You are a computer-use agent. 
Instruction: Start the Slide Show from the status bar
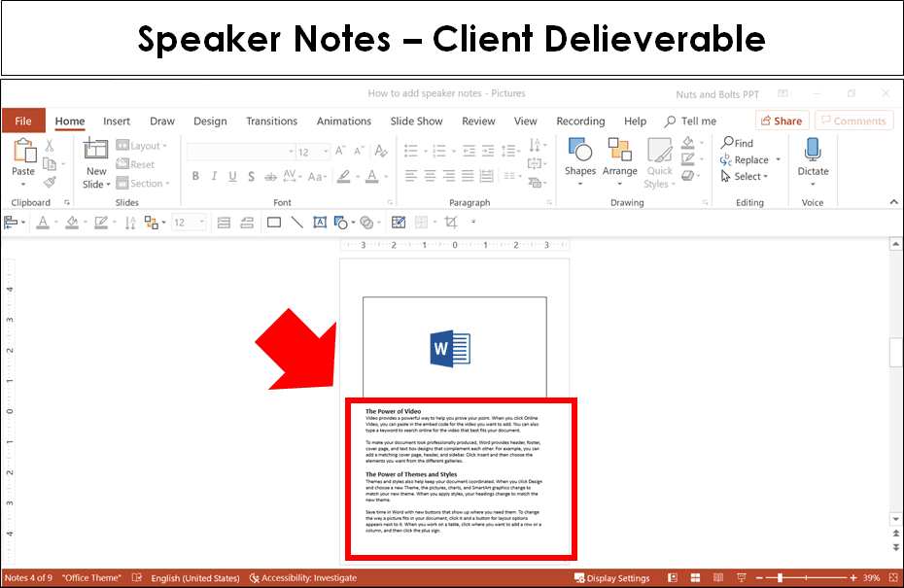[741, 577]
